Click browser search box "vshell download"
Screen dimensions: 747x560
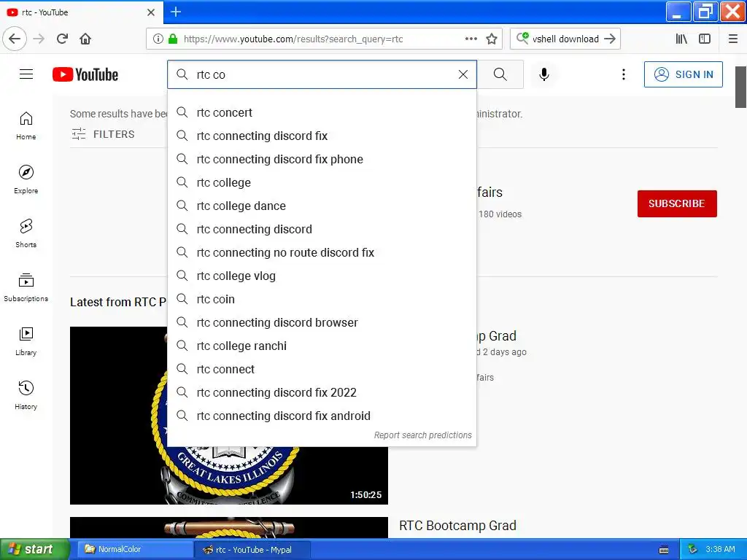pyautogui.click(x=565, y=39)
